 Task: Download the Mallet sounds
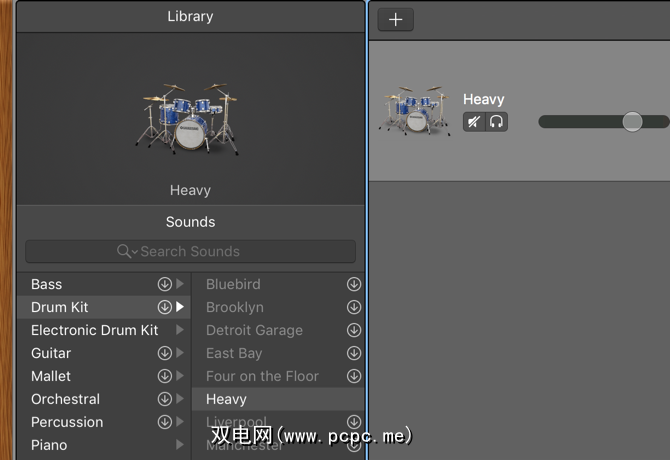[x=164, y=376]
